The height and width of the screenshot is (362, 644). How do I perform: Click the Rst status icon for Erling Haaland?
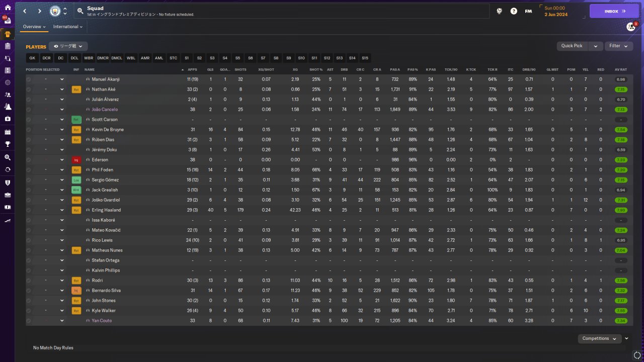[76, 210]
